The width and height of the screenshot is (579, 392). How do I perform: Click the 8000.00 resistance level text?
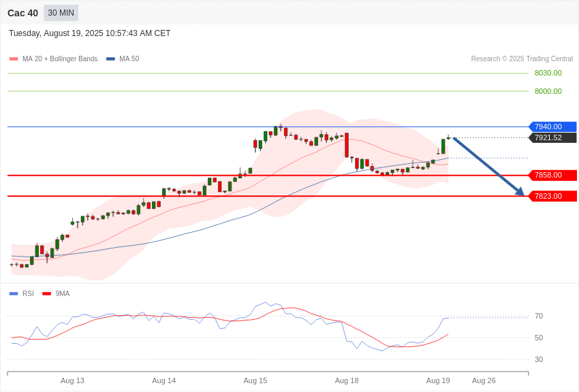pyautogui.click(x=548, y=91)
